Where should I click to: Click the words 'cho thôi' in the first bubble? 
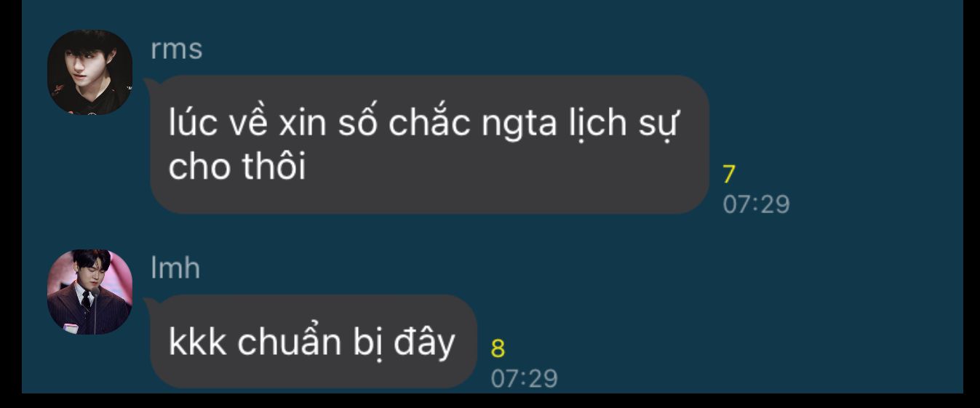click(237, 168)
